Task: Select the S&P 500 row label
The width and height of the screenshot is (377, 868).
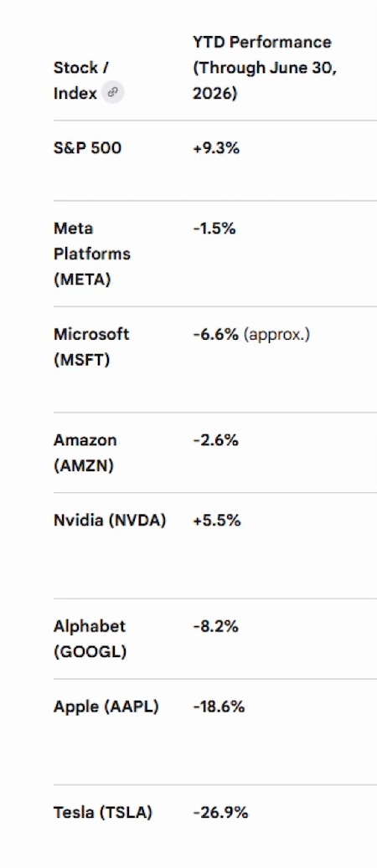Action: [x=87, y=148]
